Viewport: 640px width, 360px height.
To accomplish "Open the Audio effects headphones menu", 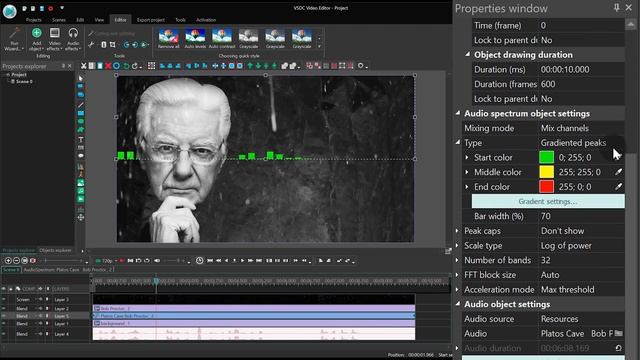I will [x=73, y=39].
